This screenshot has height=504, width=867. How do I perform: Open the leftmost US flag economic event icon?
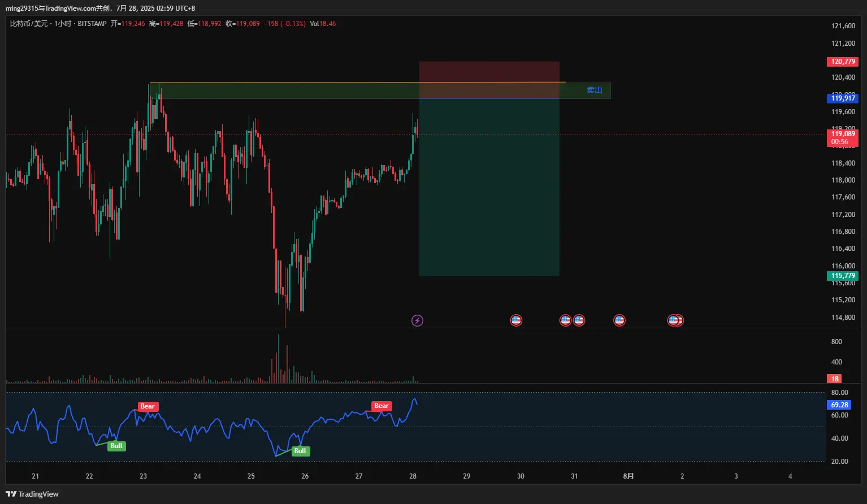[516, 320]
